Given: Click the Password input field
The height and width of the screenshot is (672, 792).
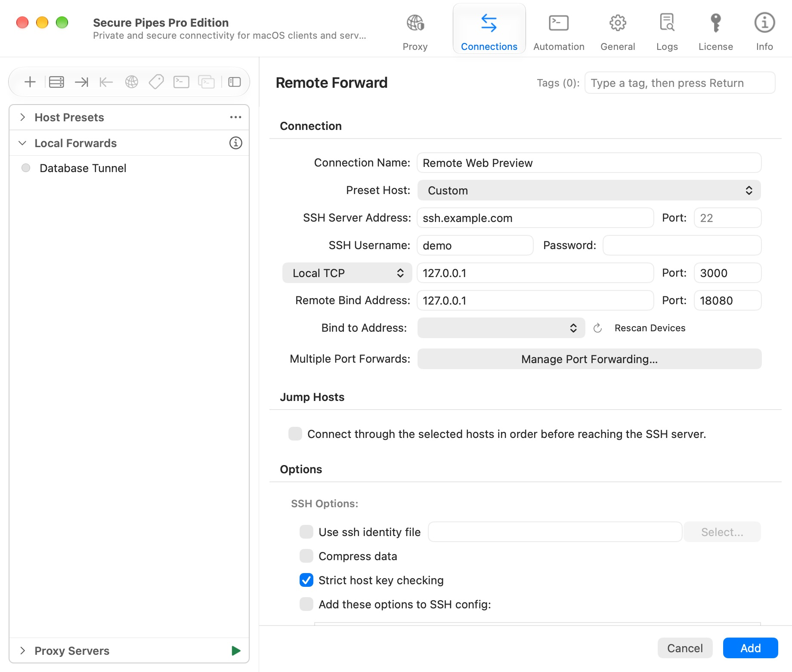Looking at the screenshot, I should click(682, 245).
